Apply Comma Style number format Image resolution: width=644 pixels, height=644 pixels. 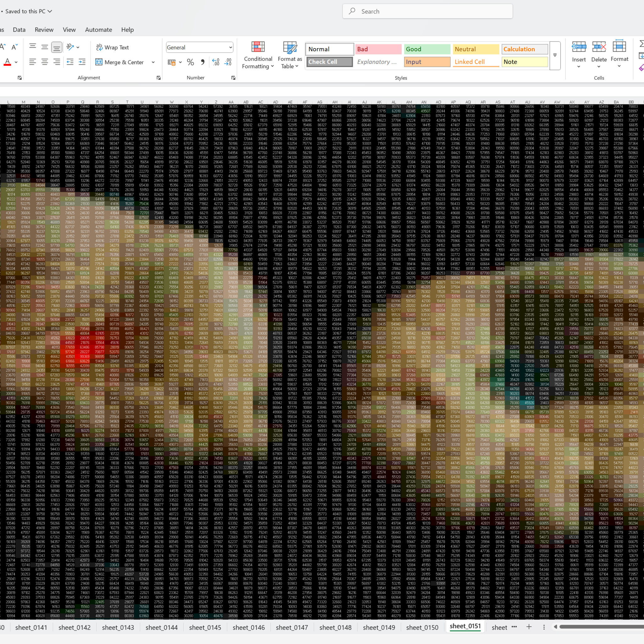202,62
